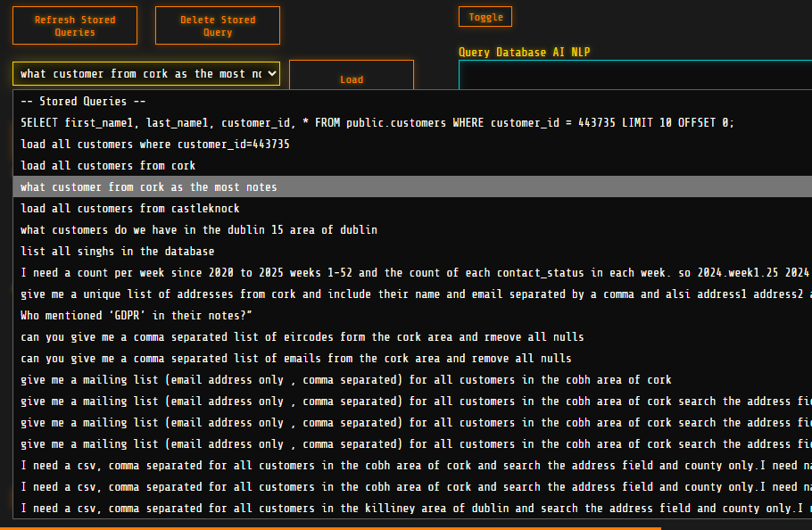Focus the Query Database AI NLP text box

[x=634, y=77]
